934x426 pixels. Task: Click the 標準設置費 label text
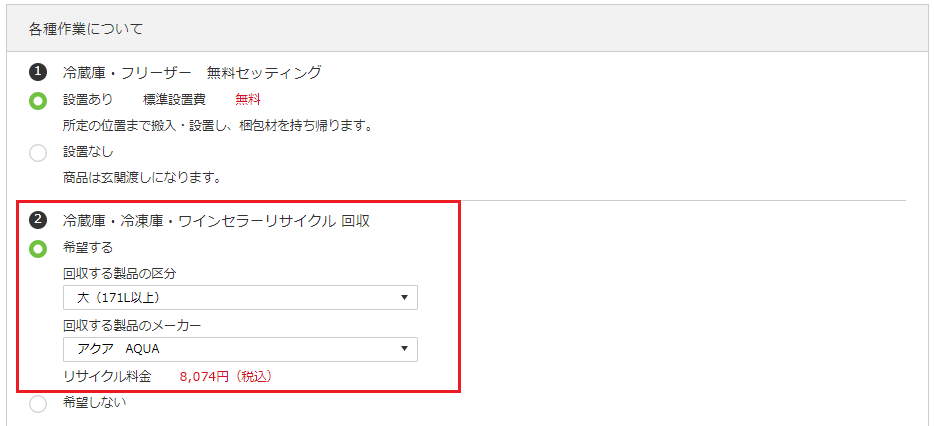pyautogui.click(x=174, y=100)
